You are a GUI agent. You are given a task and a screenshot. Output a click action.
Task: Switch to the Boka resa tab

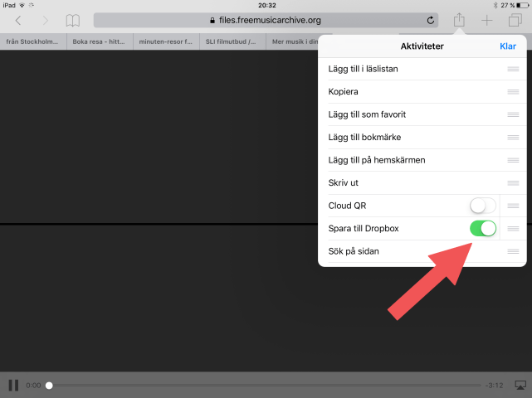click(x=98, y=41)
